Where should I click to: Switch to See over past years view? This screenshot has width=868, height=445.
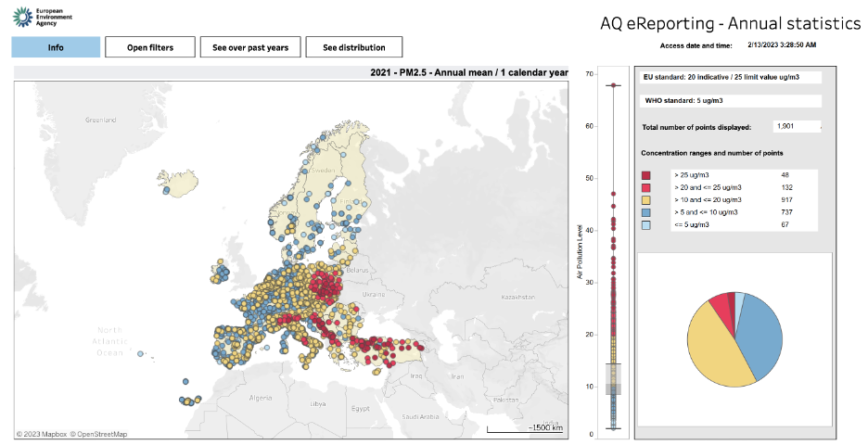click(250, 47)
